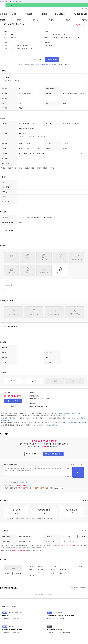Click the 식사 제공 (1식) tag
The height and width of the screenshot is (644, 88).
click(50, 46)
